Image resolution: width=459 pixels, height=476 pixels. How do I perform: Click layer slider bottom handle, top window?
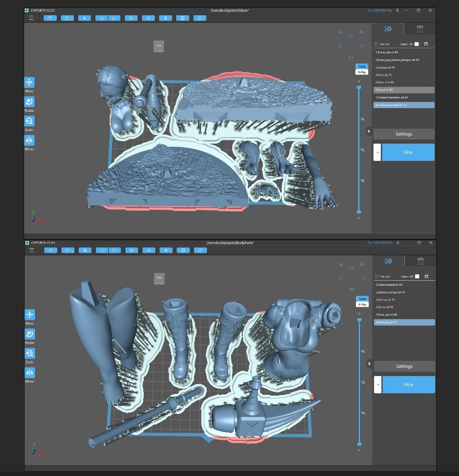[359, 212]
